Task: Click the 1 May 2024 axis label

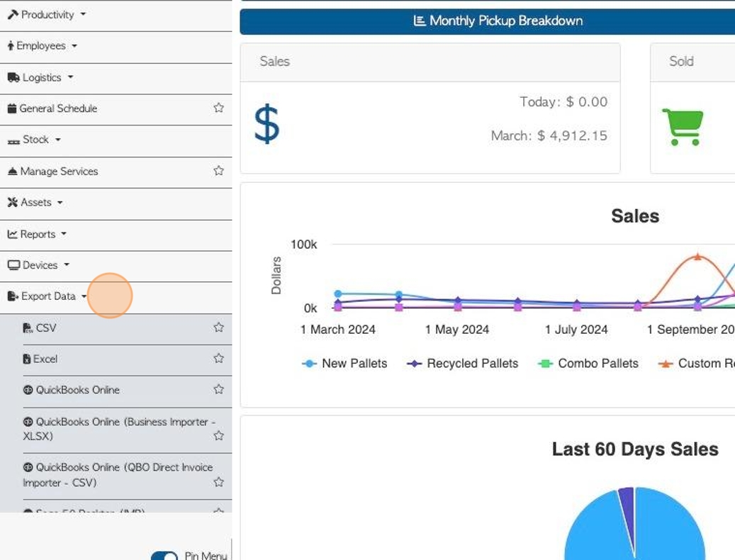Action: tap(457, 330)
